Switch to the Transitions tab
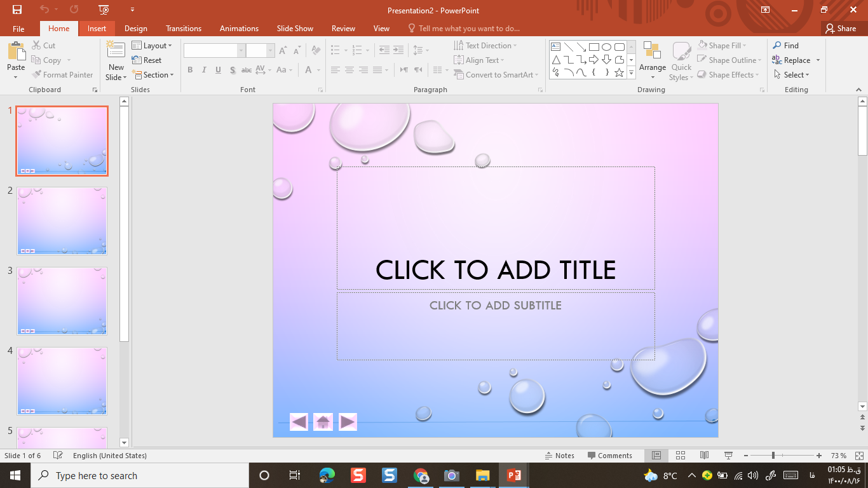This screenshot has height=488, width=868. 184,29
